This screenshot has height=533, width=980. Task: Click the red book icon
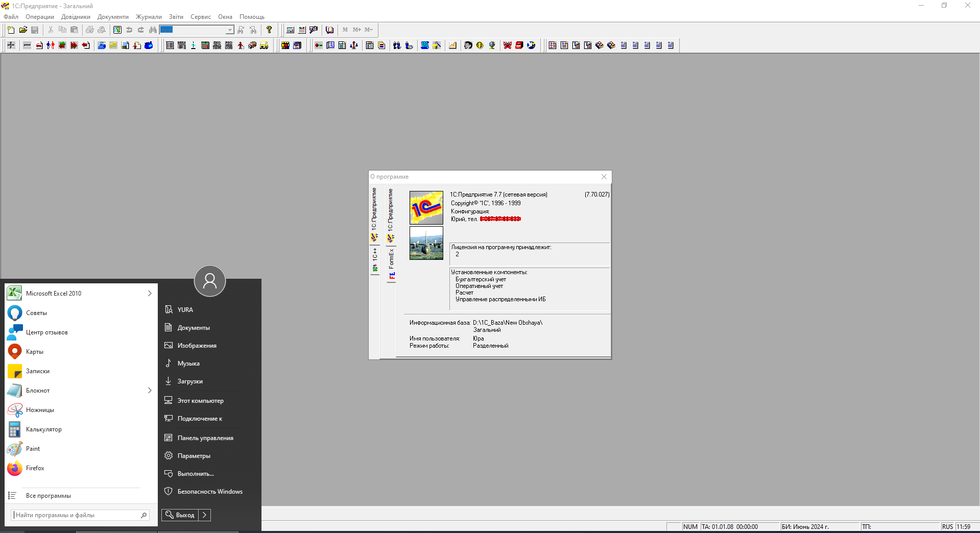(x=519, y=45)
